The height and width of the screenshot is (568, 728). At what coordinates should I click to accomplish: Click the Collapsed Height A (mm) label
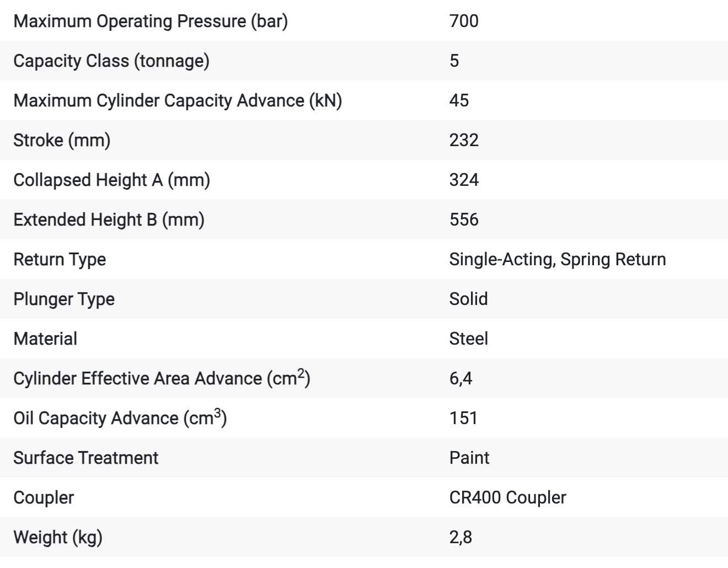[111, 180]
